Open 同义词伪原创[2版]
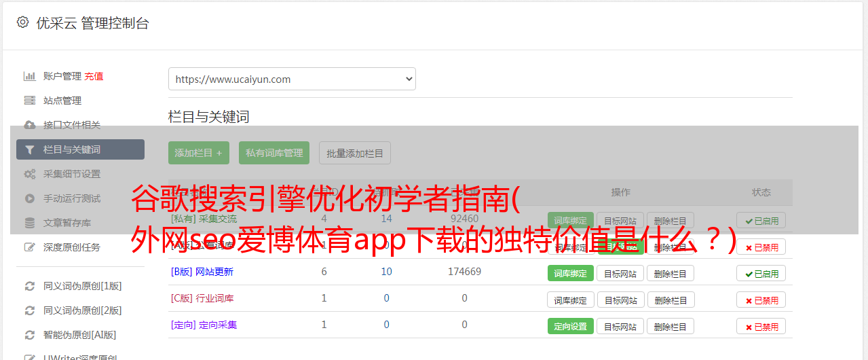The height and width of the screenshot is (360, 868). pos(83,310)
